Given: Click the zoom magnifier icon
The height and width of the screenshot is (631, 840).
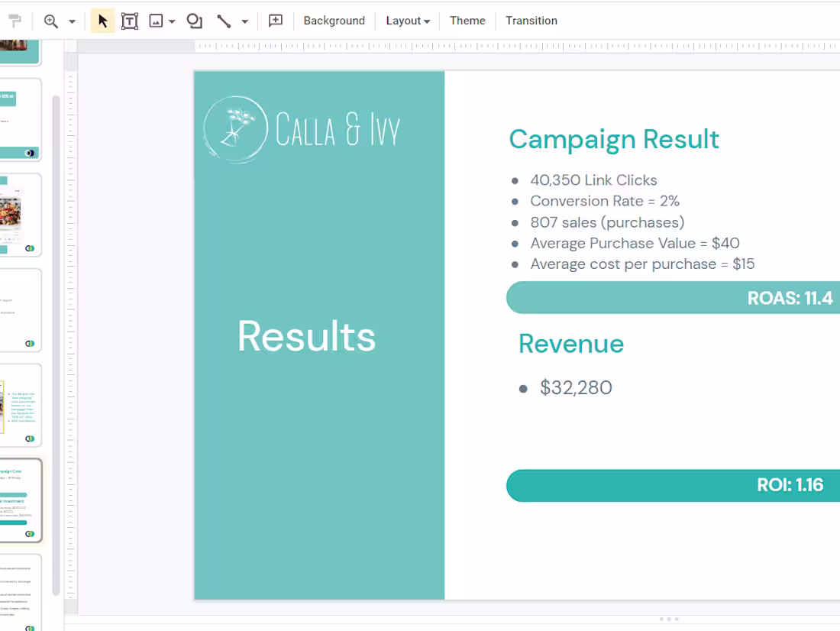Looking at the screenshot, I should click(x=50, y=21).
